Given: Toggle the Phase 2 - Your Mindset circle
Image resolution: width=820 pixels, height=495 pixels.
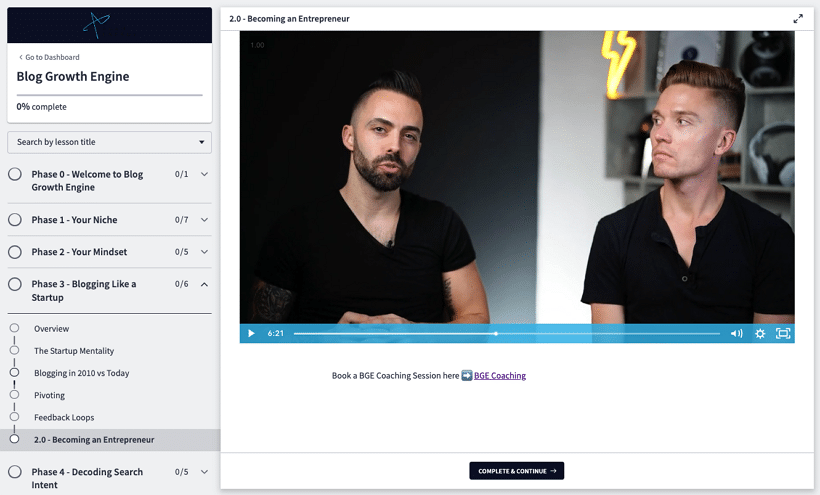Looking at the screenshot, I should pyautogui.click(x=15, y=252).
